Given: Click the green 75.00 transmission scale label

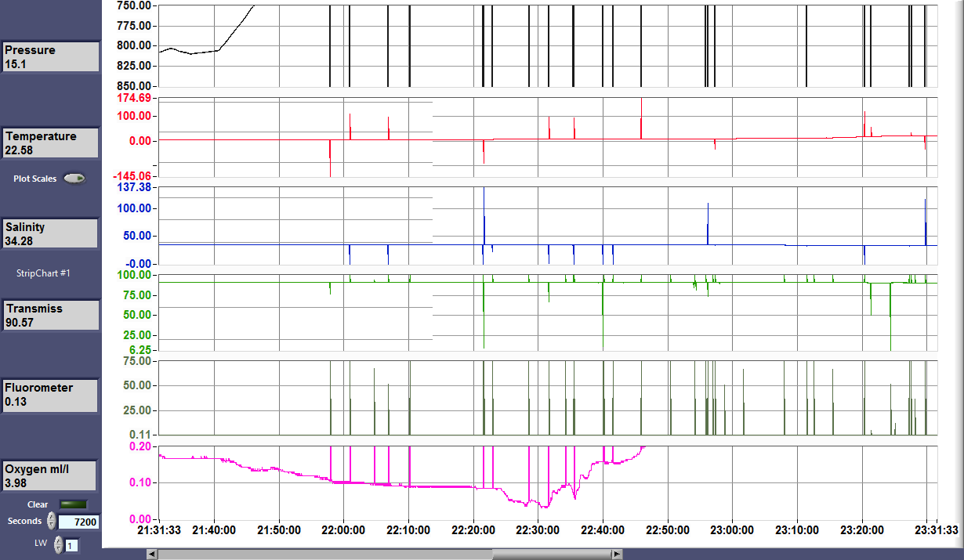Looking at the screenshot, I should [136, 295].
